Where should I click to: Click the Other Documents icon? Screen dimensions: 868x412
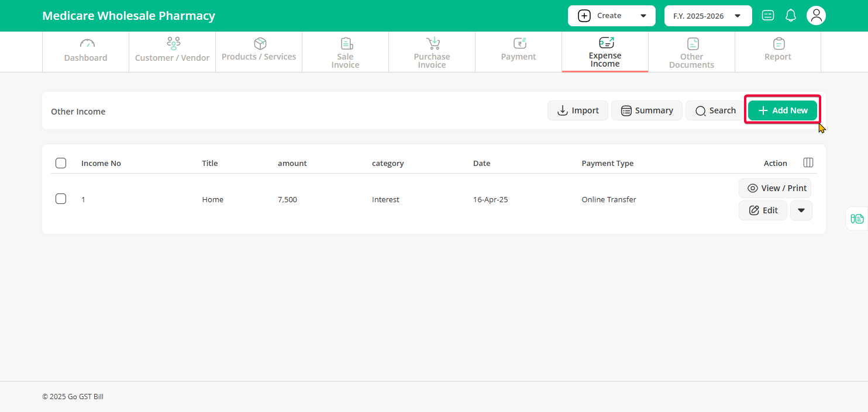[693, 43]
